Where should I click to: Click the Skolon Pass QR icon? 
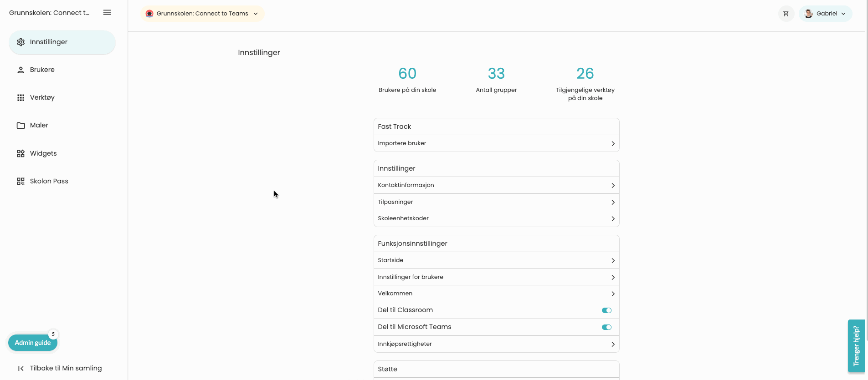[21, 181]
